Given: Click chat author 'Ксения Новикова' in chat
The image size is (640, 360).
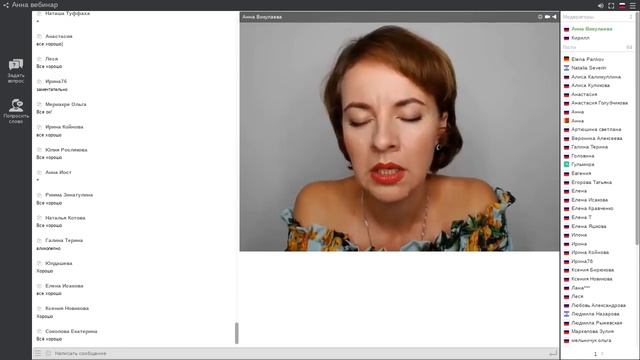Looking at the screenshot, I should point(67,308).
